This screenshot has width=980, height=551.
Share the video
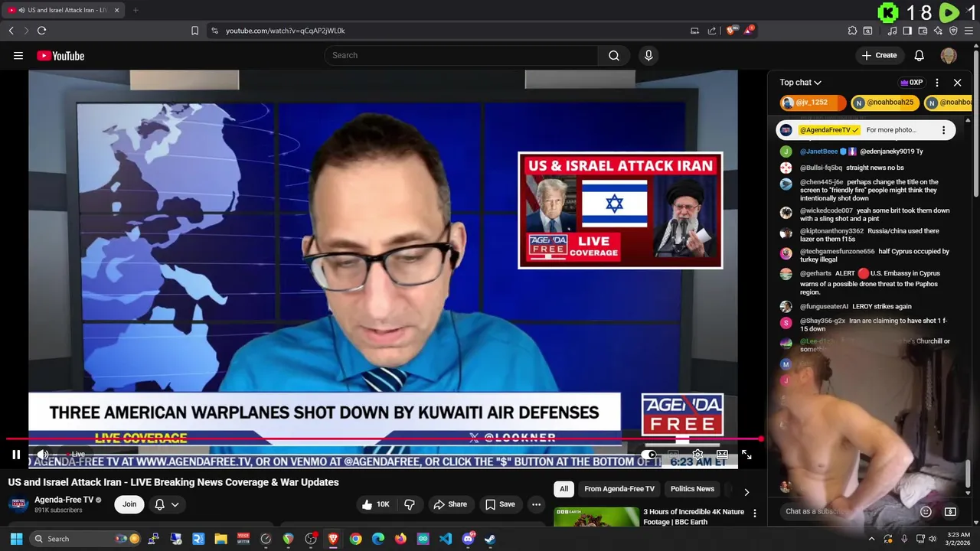coord(449,504)
